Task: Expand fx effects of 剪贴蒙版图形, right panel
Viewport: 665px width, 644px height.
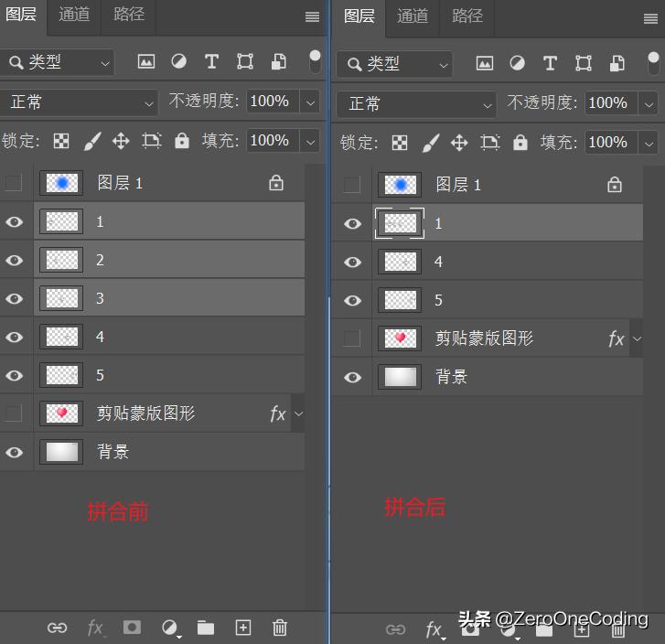Action: (x=637, y=338)
